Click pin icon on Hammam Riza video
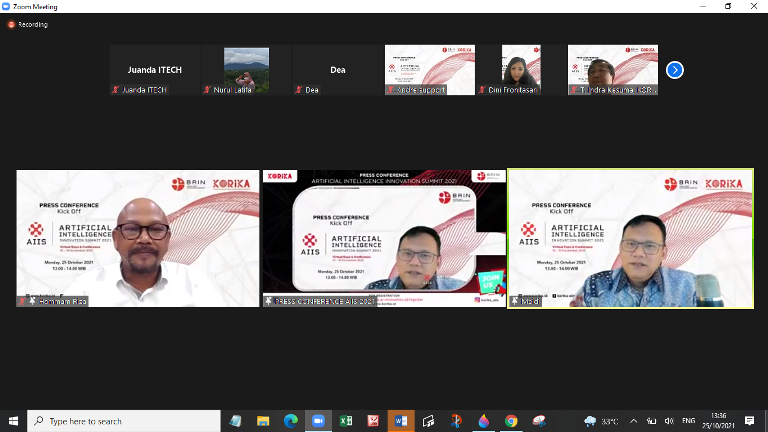The height and width of the screenshot is (432, 768). tap(32, 301)
